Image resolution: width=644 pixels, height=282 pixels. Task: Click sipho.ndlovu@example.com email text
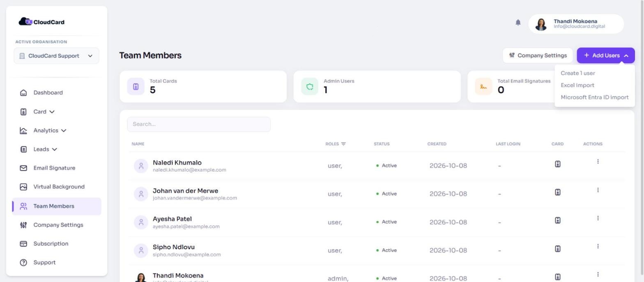186,254
